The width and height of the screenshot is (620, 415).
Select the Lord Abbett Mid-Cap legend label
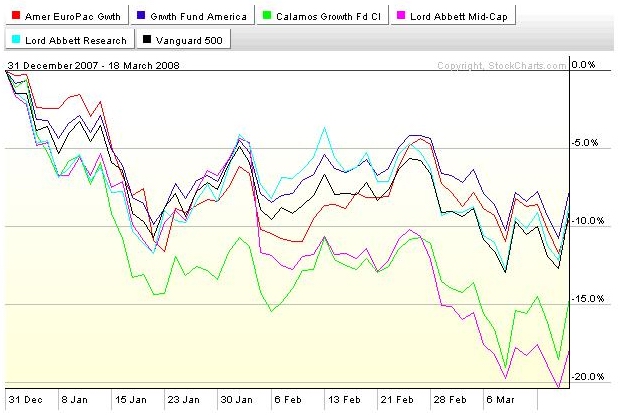(459, 17)
